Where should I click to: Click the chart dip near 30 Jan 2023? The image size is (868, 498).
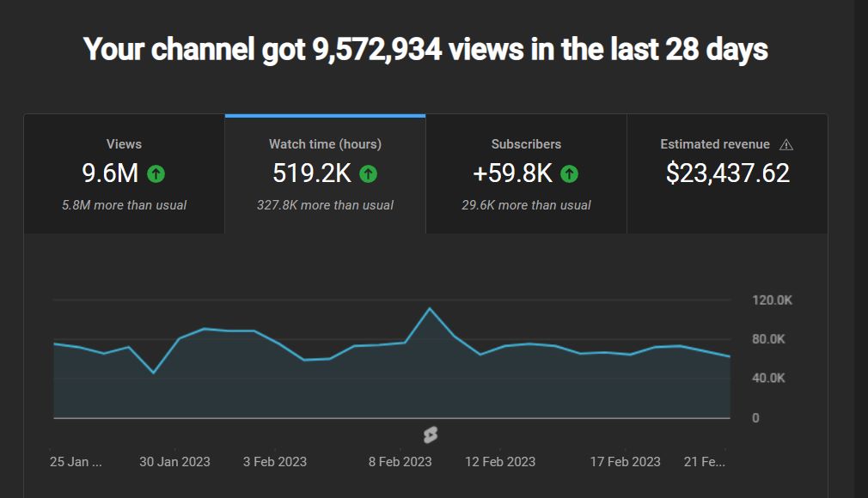point(154,373)
